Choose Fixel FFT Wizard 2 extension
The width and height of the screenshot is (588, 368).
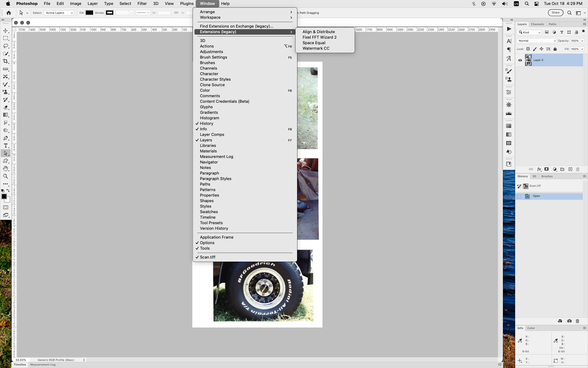coord(319,37)
